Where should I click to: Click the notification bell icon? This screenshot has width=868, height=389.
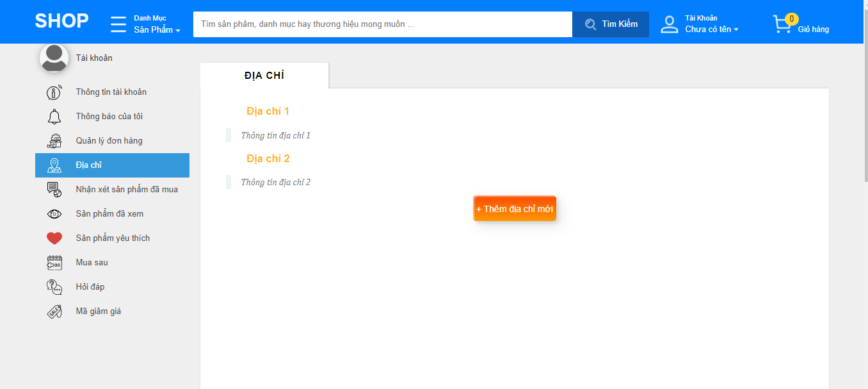pyautogui.click(x=54, y=117)
